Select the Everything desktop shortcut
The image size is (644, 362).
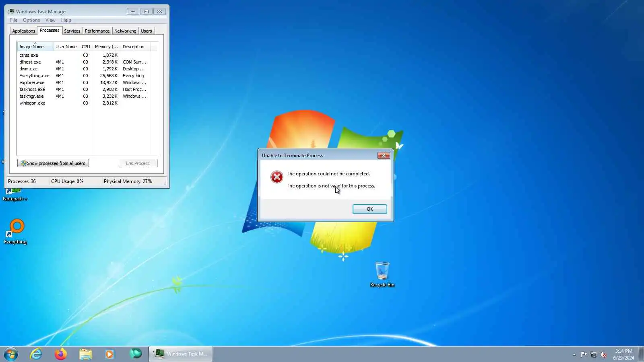pyautogui.click(x=15, y=231)
